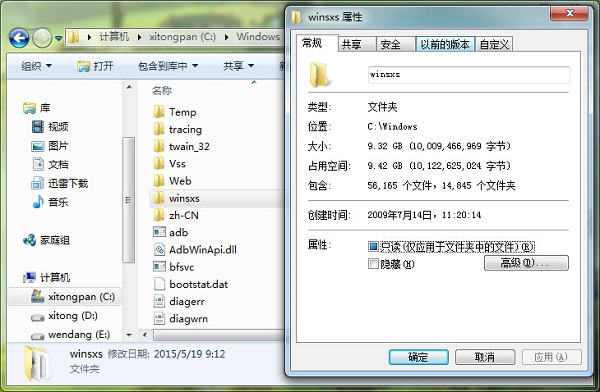Click the winsxs folder name input field
The image size is (600, 392).
click(x=469, y=75)
